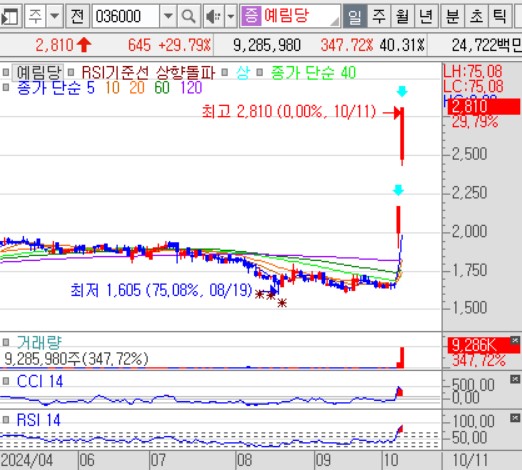Click the 2024/04 date axis label
Image resolution: width=522 pixels, height=470 pixels.
point(27,460)
